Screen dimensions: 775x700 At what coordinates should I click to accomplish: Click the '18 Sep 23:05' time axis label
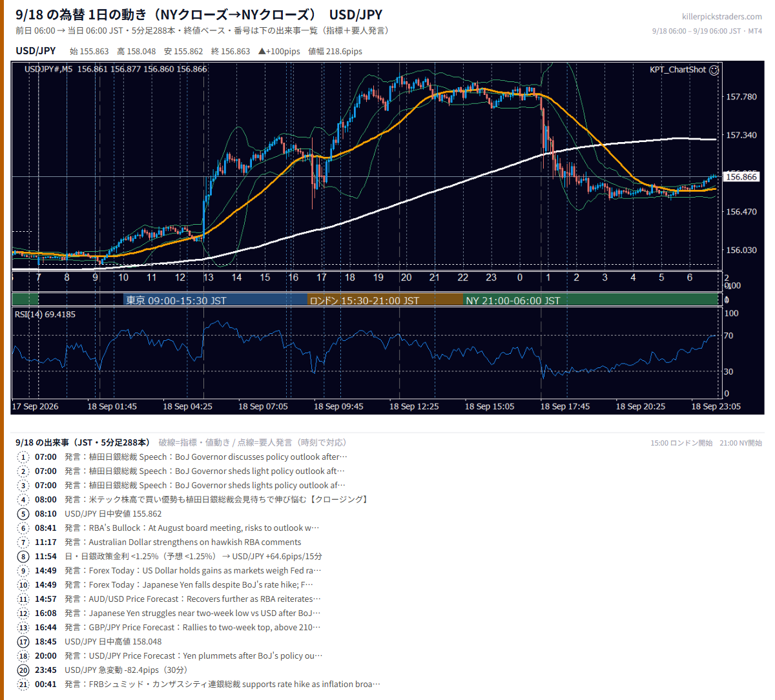716,407
